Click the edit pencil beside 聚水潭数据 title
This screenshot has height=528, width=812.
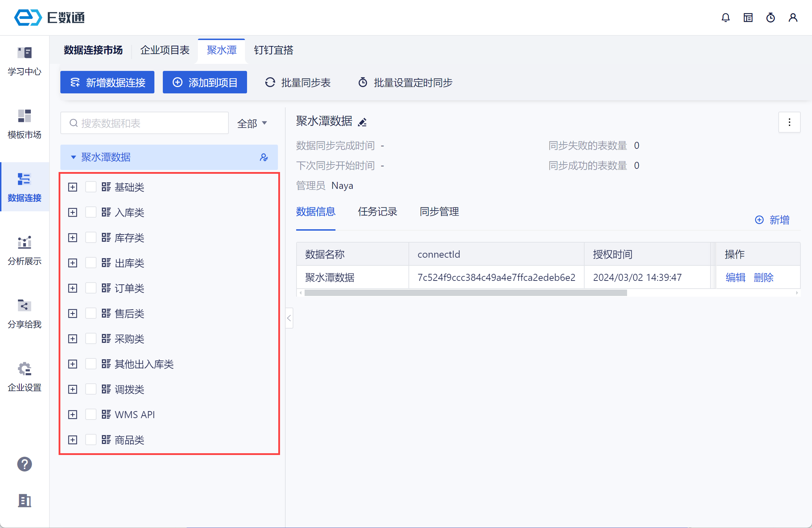[362, 122]
